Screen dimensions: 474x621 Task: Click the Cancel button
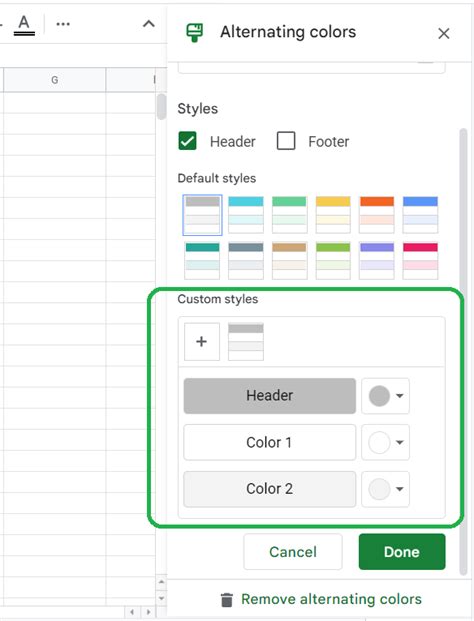[x=293, y=552]
